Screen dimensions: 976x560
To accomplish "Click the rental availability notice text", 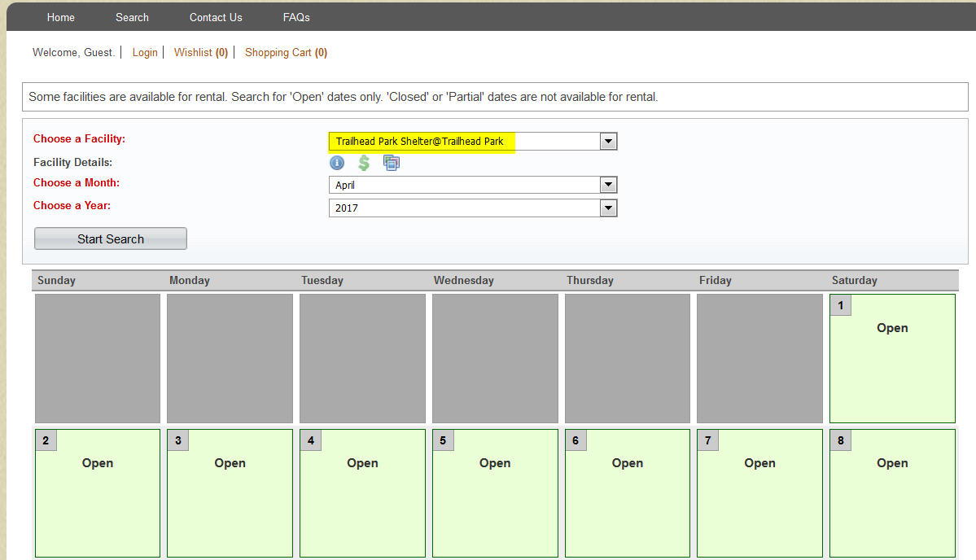I will click(343, 96).
